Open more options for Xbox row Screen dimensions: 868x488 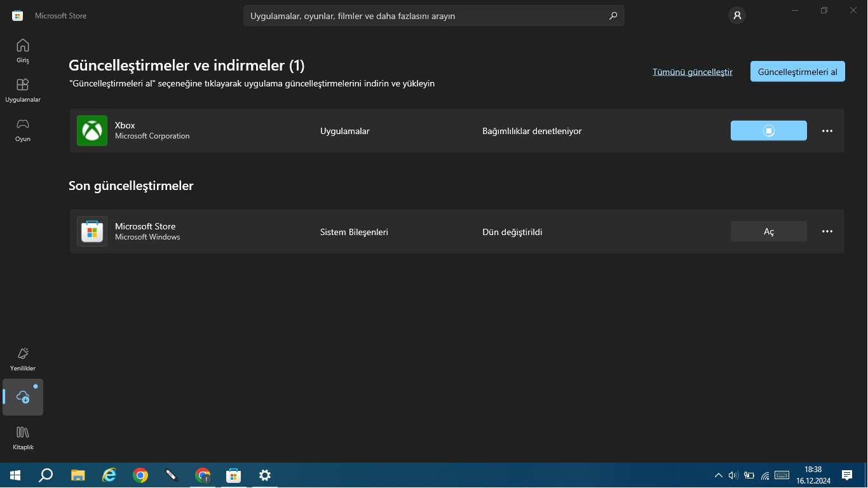[827, 131]
